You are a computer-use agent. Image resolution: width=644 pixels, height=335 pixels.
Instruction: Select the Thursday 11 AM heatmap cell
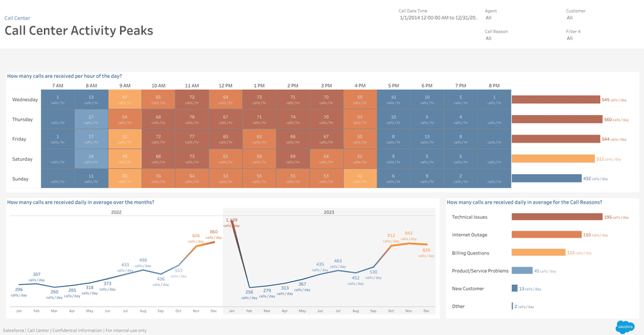(192, 119)
